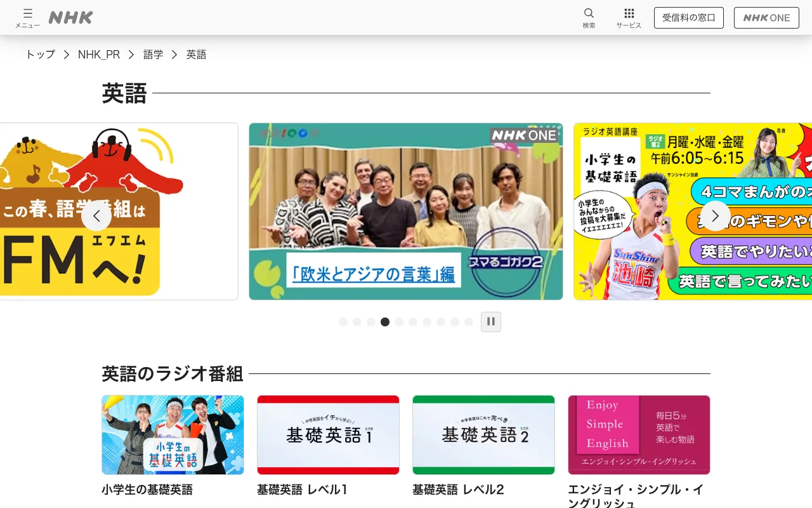
Task: Select third carousel dot indicator
Action: pyautogui.click(x=371, y=322)
